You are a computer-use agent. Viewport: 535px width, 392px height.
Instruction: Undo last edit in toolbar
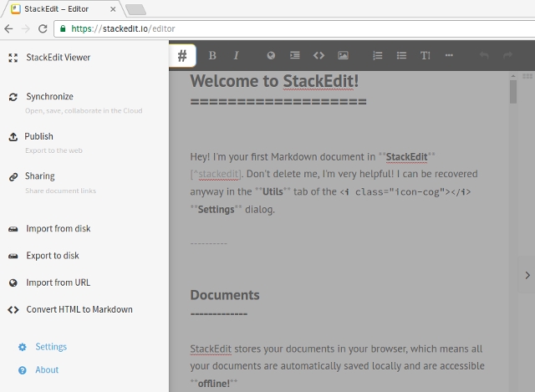[484, 55]
